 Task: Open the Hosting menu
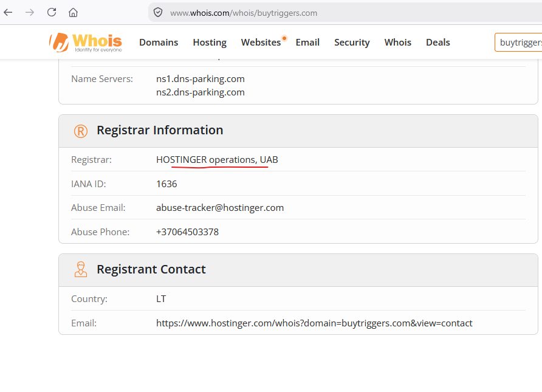pyautogui.click(x=210, y=42)
